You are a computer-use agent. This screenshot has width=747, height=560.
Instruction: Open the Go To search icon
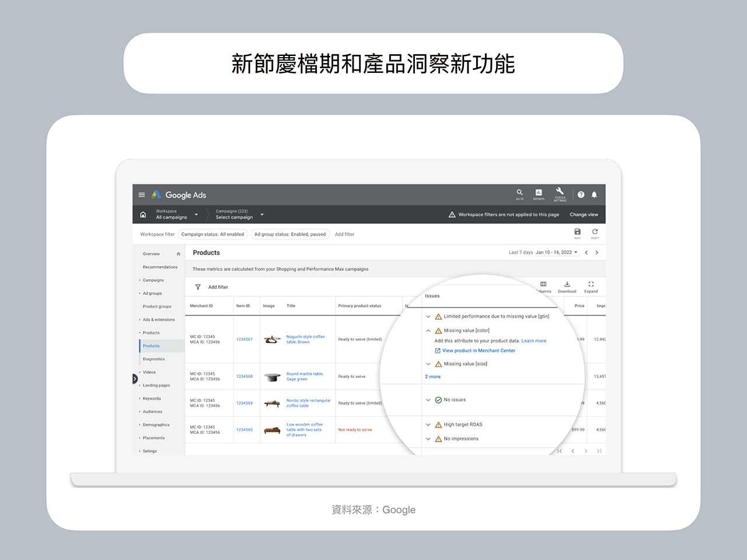(x=519, y=194)
